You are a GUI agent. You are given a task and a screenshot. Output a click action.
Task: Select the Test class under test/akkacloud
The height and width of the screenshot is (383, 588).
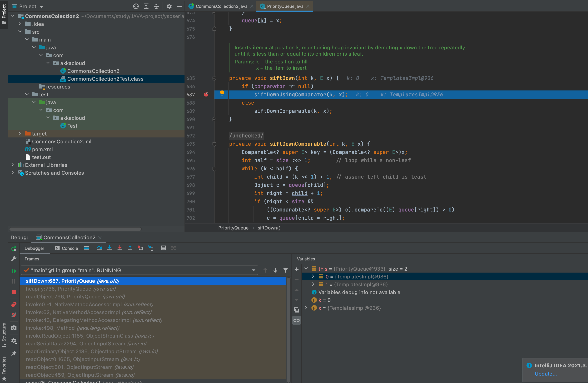[x=72, y=126]
